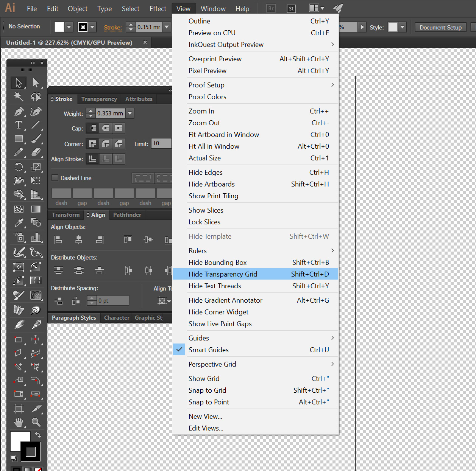Enable the Dashed Line checkbox
Screen dimensions: 476x471
pyautogui.click(x=55, y=178)
